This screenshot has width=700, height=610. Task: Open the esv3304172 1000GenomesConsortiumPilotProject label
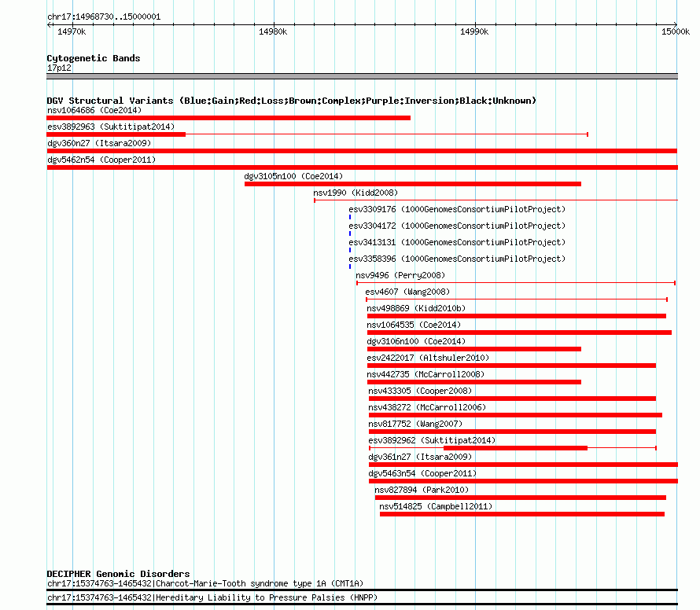(x=457, y=226)
